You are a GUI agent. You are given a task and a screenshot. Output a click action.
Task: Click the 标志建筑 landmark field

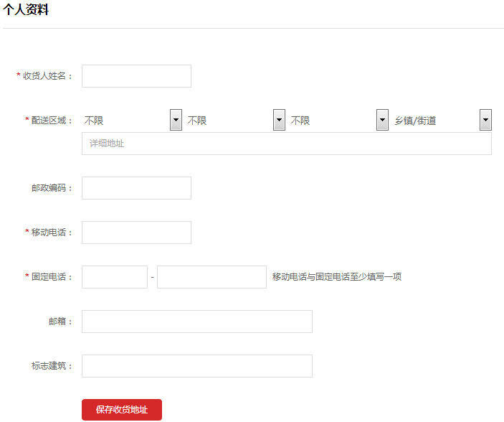click(x=196, y=366)
